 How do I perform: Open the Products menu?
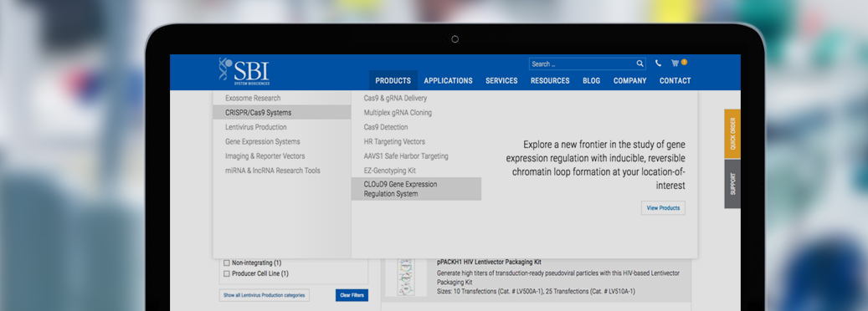click(393, 81)
